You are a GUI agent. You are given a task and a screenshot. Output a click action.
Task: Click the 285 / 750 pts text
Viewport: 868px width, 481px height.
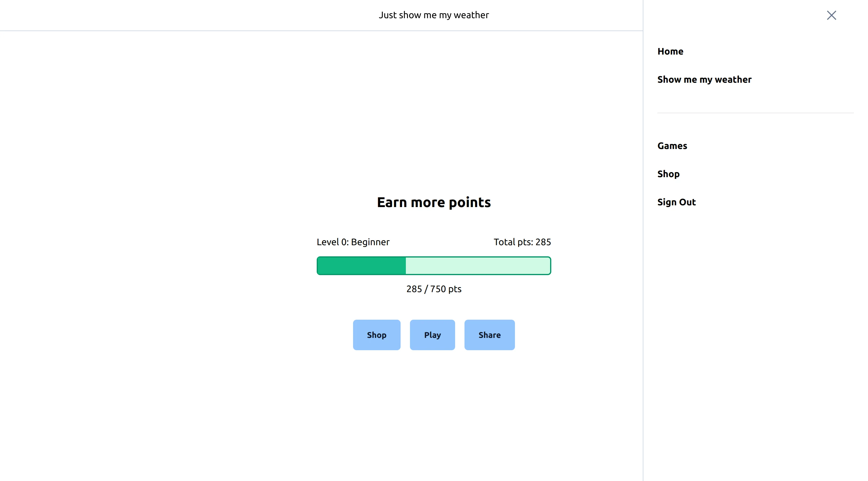[434, 289]
